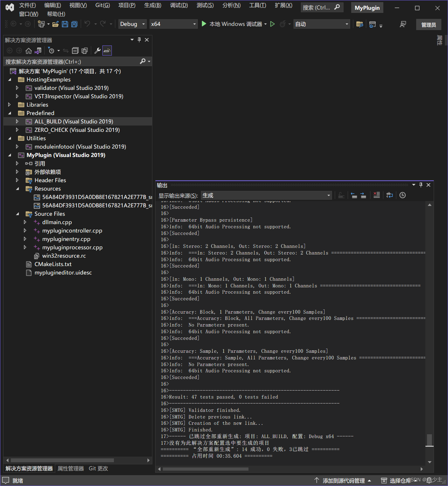The image size is (448, 486).
Task: Expand the moduleinfotool project node
Action: pos(17,146)
